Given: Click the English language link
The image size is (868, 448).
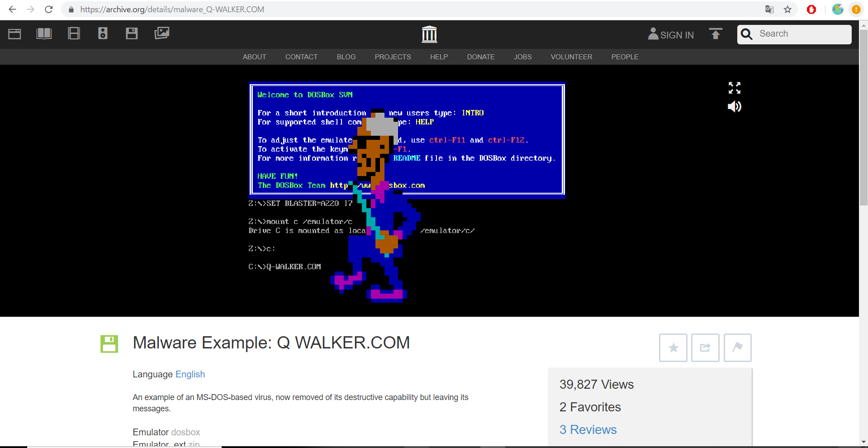Looking at the screenshot, I should click(x=190, y=374).
